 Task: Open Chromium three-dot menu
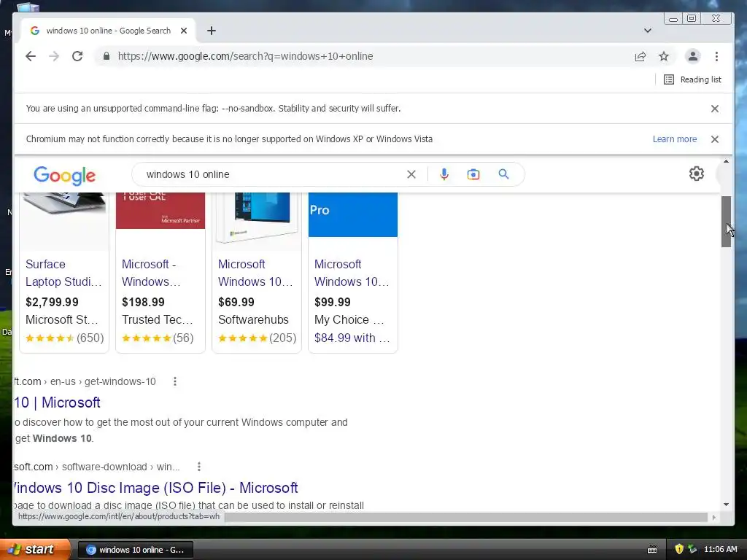point(716,56)
